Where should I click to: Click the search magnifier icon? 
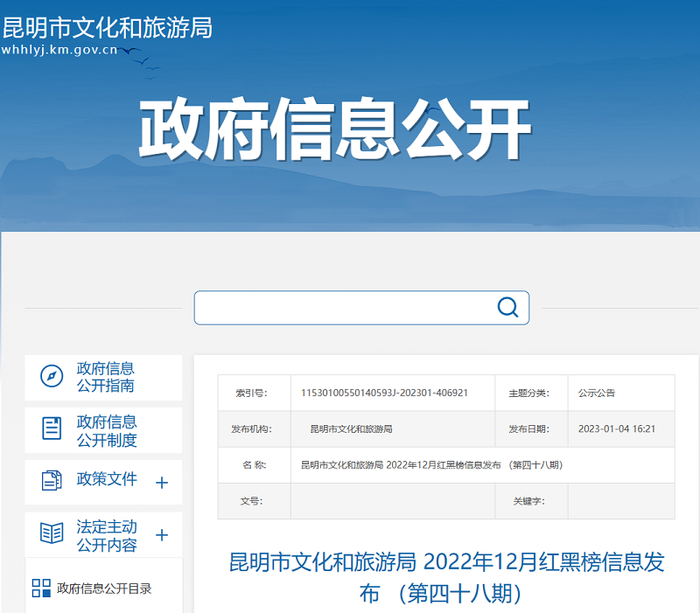pyautogui.click(x=507, y=308)
